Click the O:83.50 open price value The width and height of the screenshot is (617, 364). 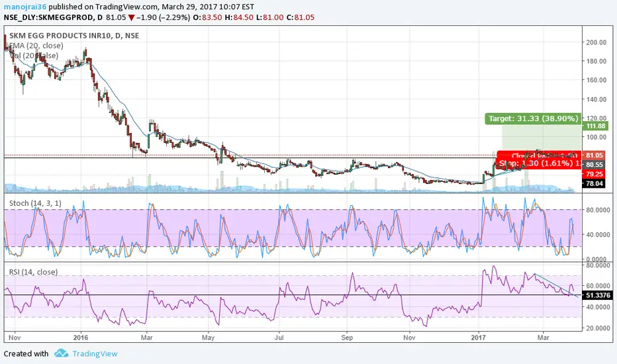pyautogui.click(x=207, y=17)
